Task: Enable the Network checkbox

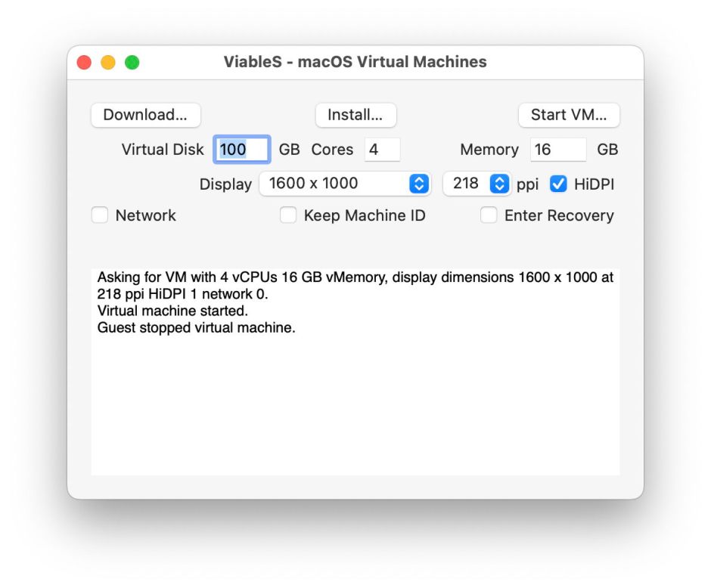Action: [x=100, y=215]
